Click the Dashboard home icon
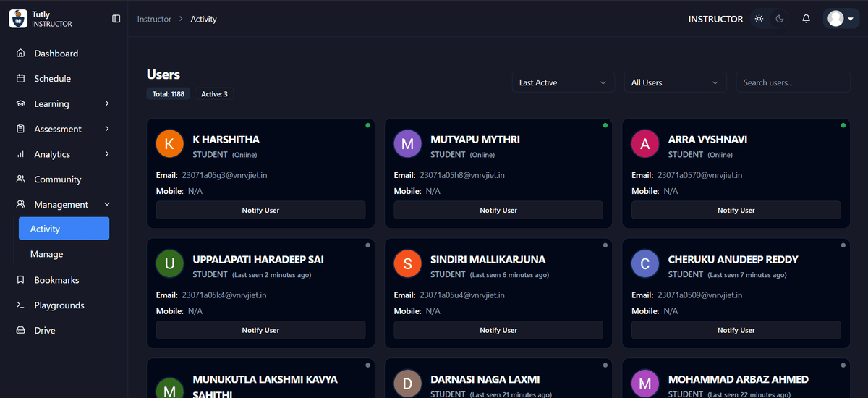The width and height of the screenshot is (868, 398). click(x=20, y=54)
